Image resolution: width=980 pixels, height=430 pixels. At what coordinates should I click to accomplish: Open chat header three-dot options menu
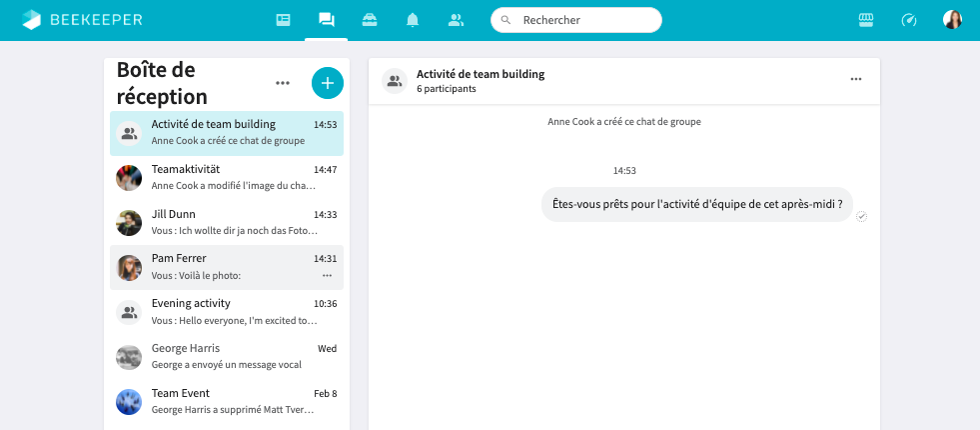coord(855,79)
